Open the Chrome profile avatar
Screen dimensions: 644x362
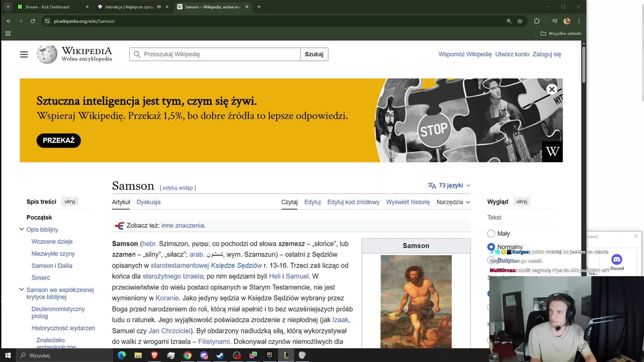567,21
